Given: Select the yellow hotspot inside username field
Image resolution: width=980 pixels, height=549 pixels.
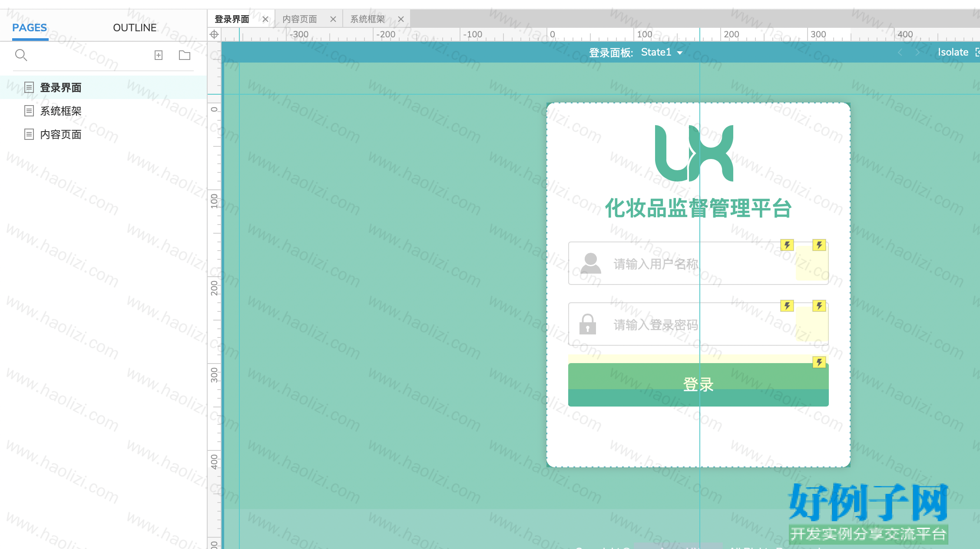Looking at the screenshot, I should click(811, 263).
